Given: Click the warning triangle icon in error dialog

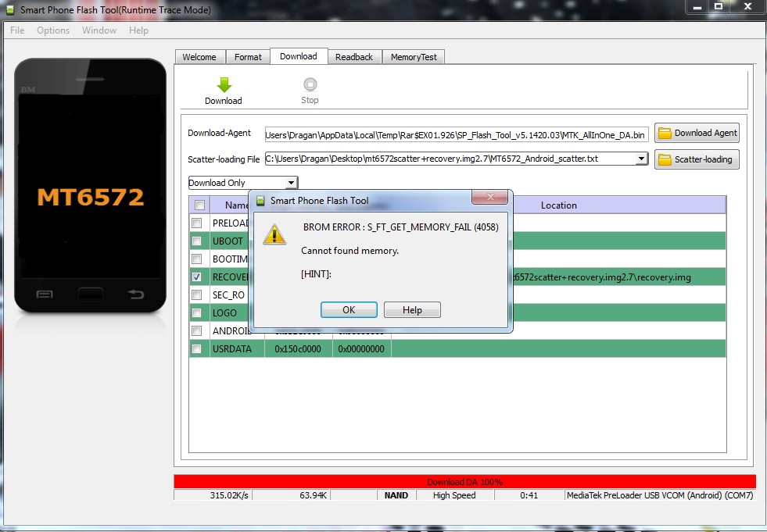Looking at the screenshot, I should 274,234.
